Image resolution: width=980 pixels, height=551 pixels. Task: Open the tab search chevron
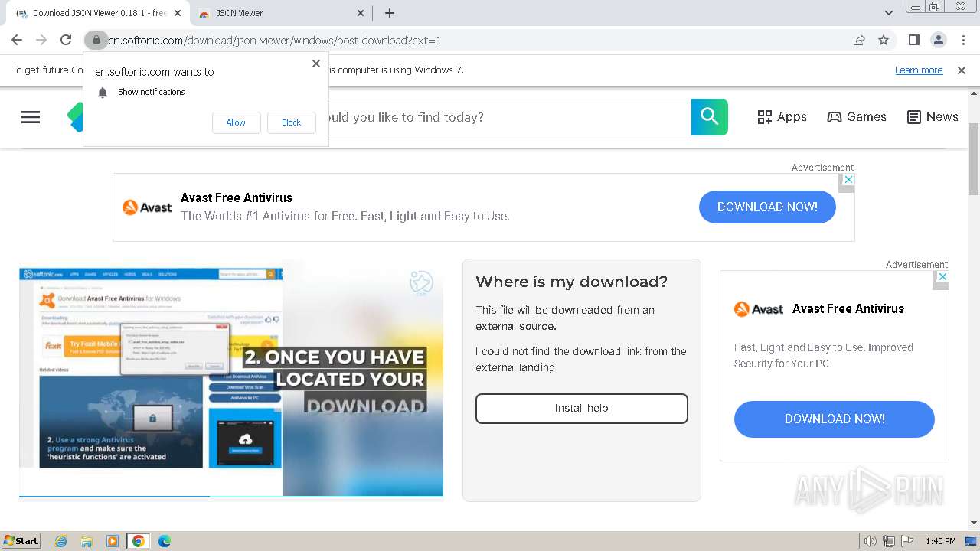pyautogui.click(x=888, y=13)
